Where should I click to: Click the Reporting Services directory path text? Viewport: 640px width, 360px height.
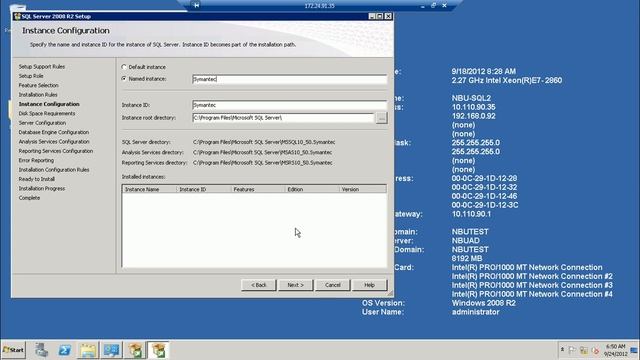pyautogui.click(x=262, y=162)
